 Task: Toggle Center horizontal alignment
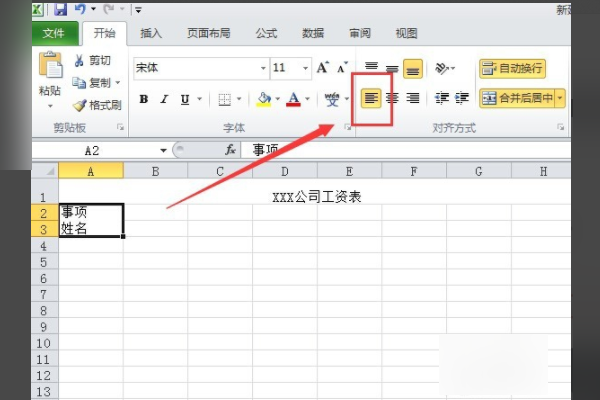(392, 98)
